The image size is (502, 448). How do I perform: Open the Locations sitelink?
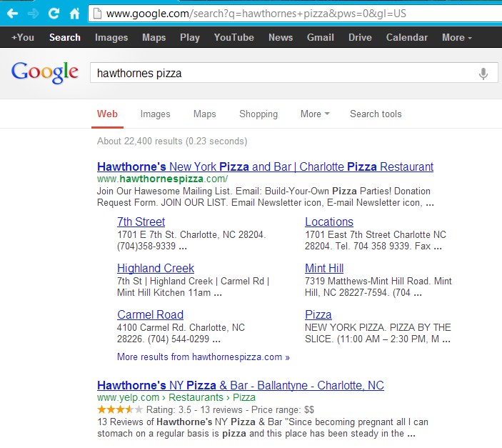pyautogui.click(x=329, y=221)
